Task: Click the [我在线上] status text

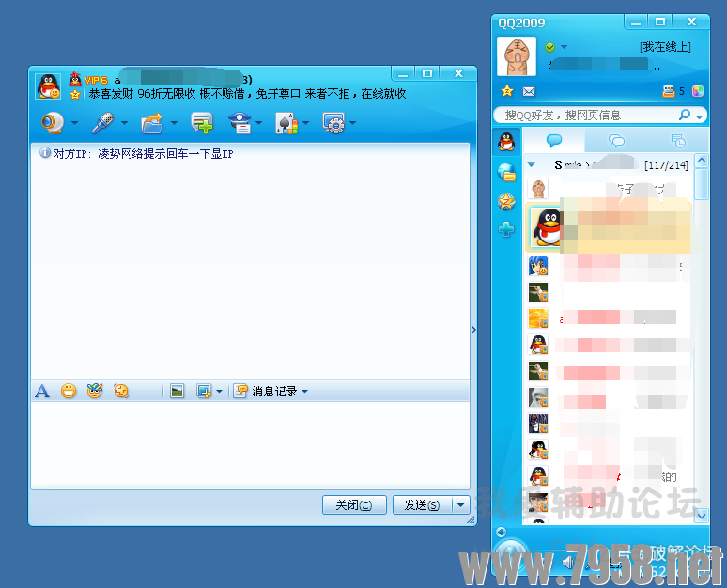Action: (665, 47)
